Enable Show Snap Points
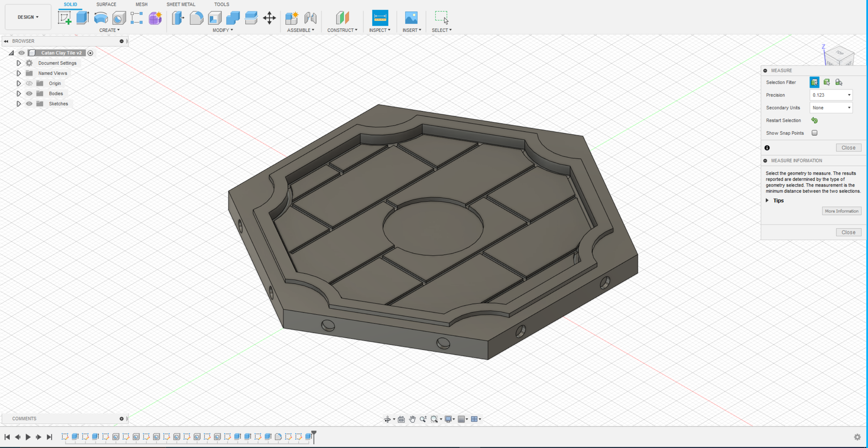The width and height of the screenshot is (868, 448). click(x=814, y=133)
